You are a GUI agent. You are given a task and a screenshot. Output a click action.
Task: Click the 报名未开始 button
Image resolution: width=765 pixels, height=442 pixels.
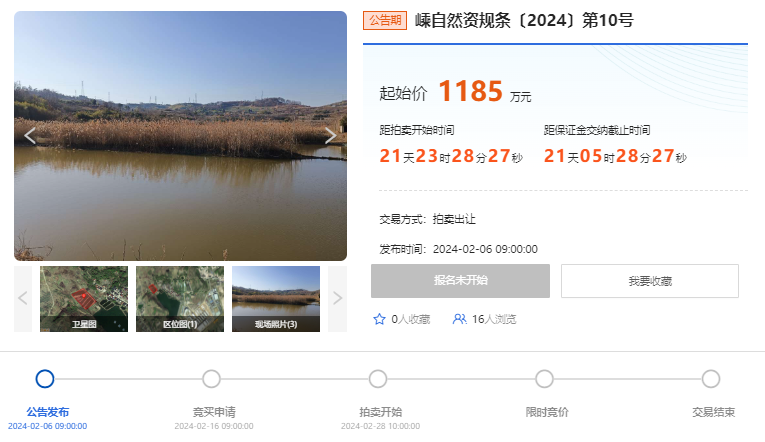click(461, 281)
